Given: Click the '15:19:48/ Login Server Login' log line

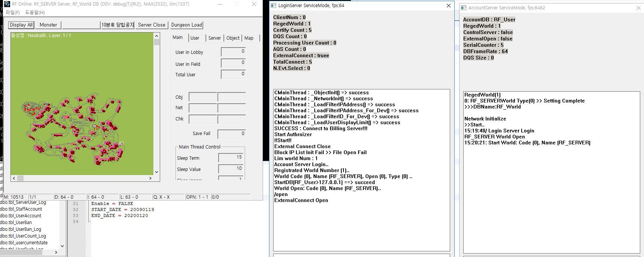Looking at the screenshot, I should [499, 131].
